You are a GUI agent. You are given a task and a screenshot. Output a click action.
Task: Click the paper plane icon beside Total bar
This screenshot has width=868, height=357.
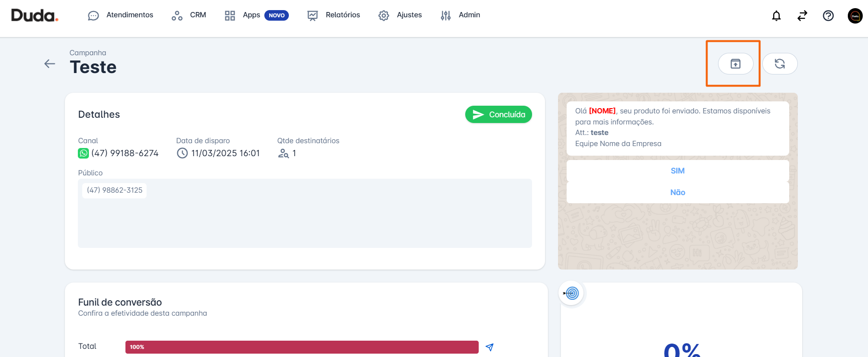[x=489, y=347]
